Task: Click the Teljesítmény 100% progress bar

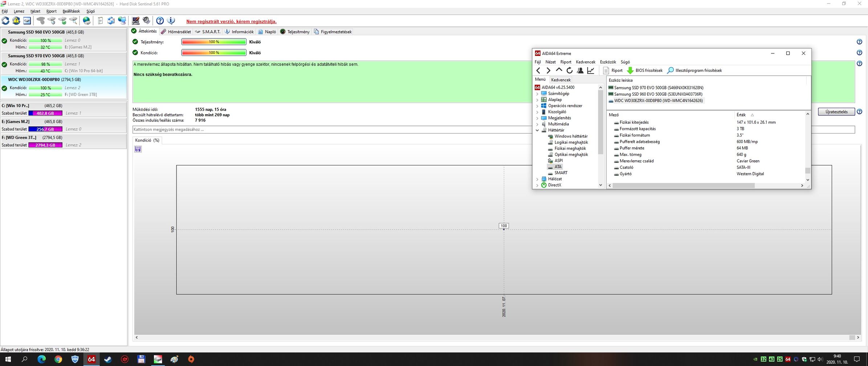Action: 214,42
